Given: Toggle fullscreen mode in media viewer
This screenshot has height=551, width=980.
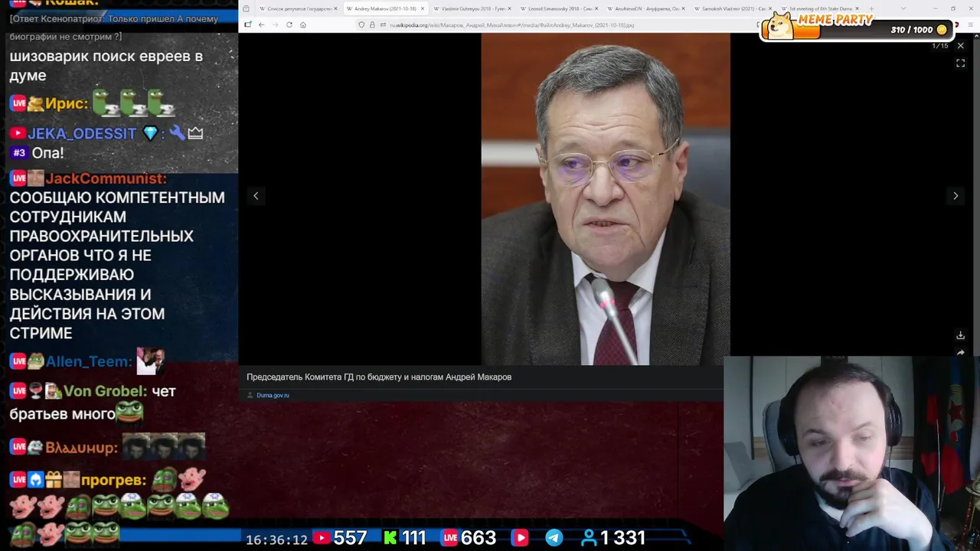Looking at the screenshot, I should coord(960,64).
